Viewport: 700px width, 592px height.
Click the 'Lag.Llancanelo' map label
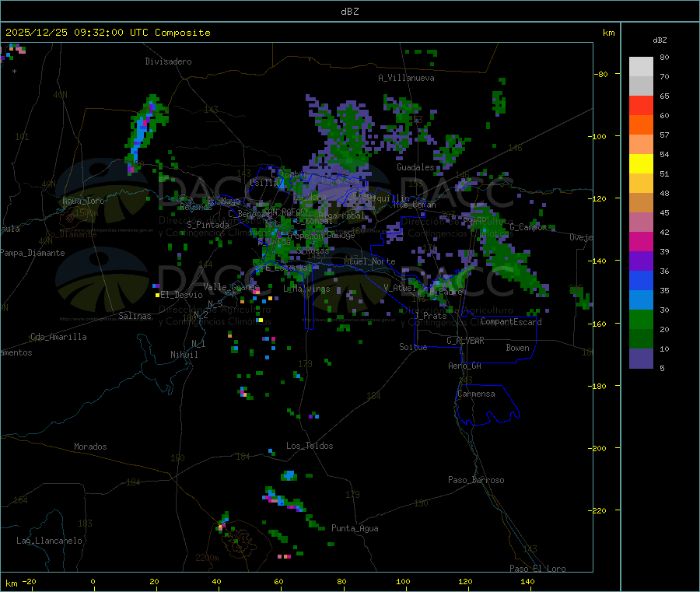(x=49, y=541)
